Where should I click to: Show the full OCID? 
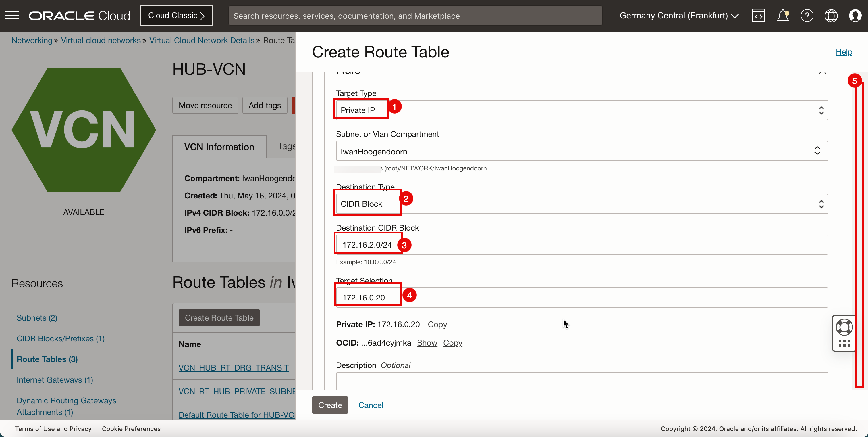point(427,343)
